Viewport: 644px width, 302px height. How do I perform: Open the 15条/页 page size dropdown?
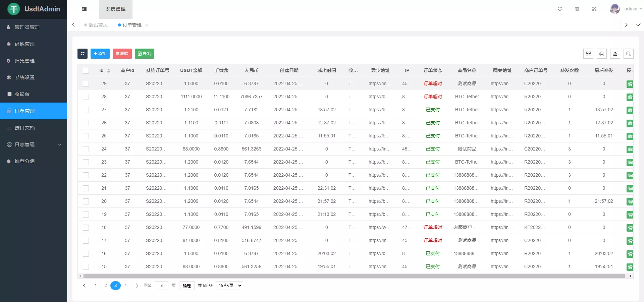tap(229, 286)
